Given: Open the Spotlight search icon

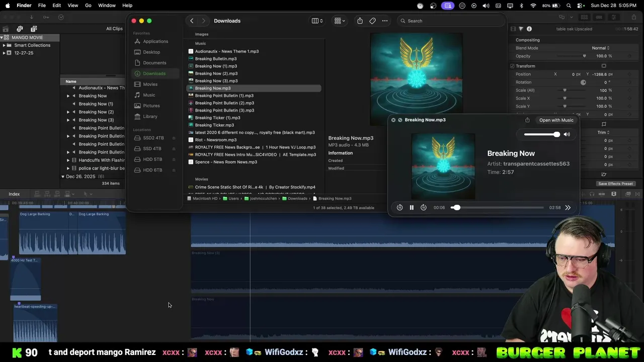Looking at the screenshot, I should click(x=569, y=6).
